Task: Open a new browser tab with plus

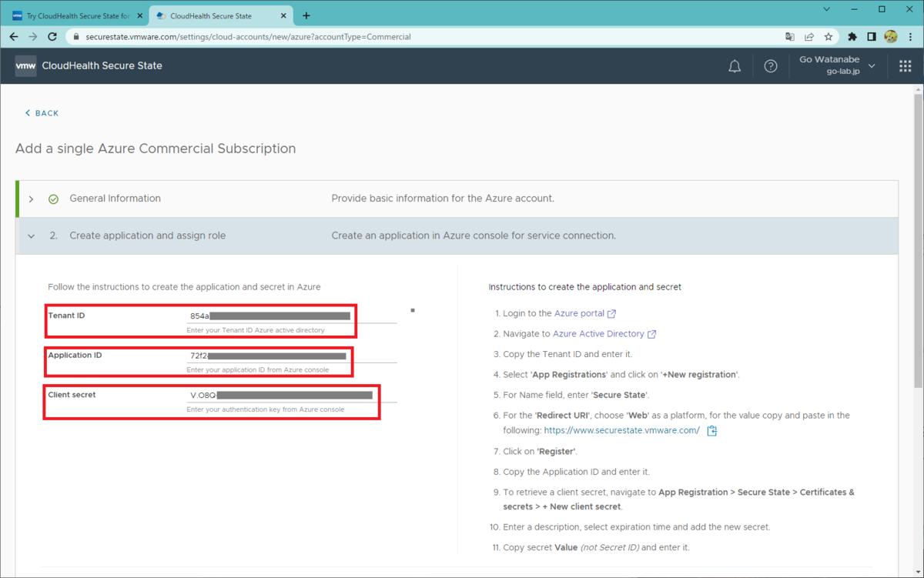Action: (306, 15)
